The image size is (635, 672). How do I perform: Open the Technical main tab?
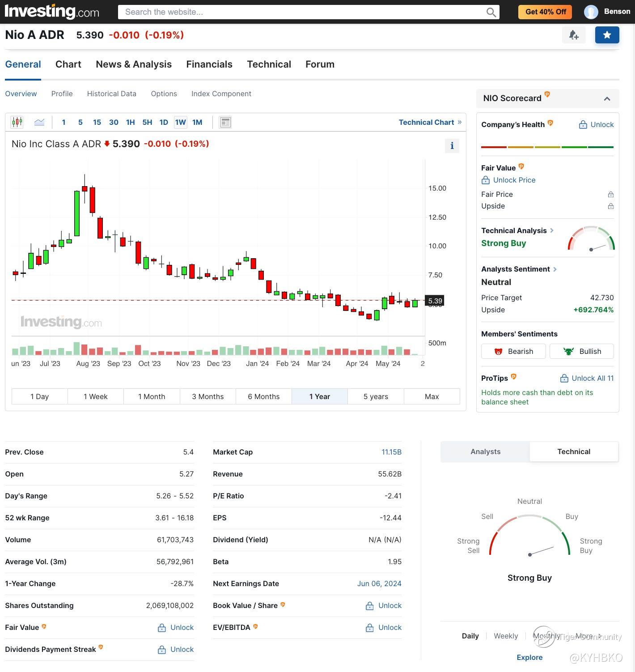pyautogui.click(x=269, y=64)
